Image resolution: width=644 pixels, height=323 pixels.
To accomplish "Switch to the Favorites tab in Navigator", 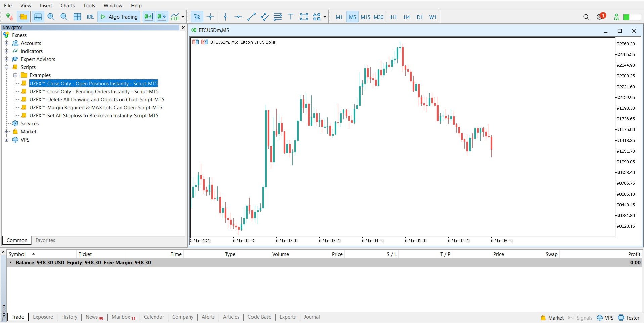I will pos(45,240).
